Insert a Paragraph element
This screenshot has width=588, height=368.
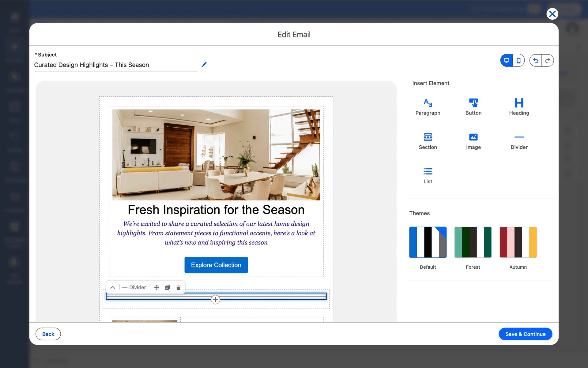(428, 106)
